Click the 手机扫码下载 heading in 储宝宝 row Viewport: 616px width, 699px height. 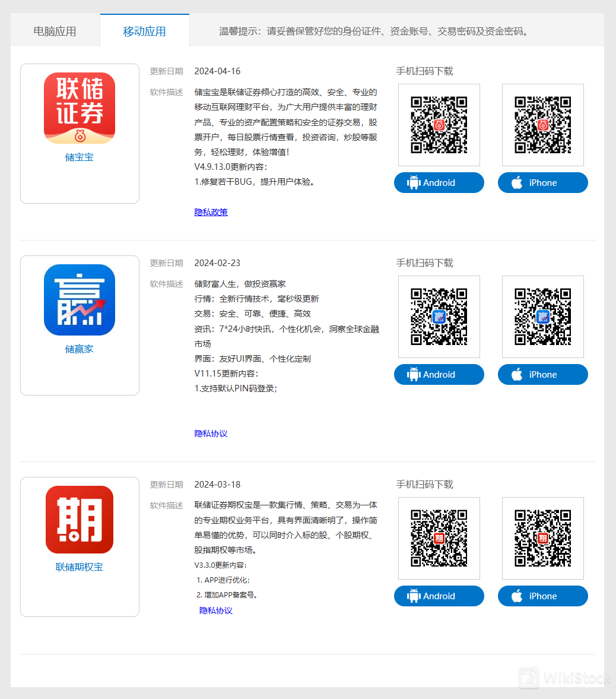(x=424, y=71)
